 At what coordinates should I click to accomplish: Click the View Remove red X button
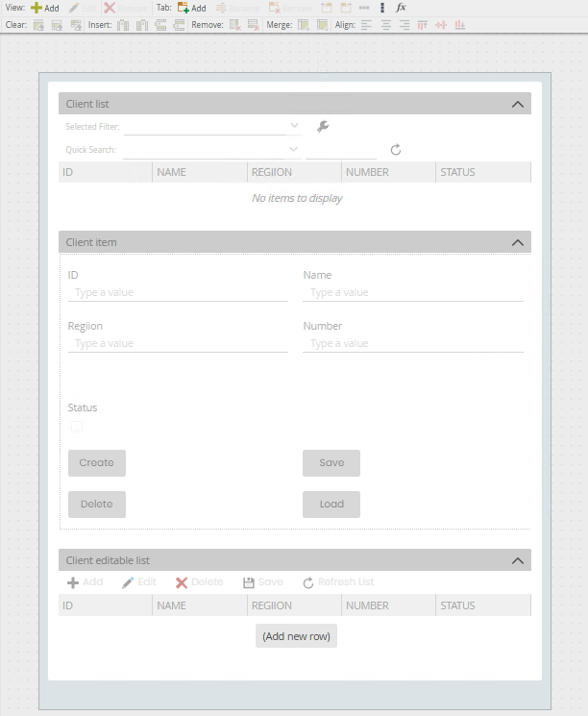(x=126, y=8)
